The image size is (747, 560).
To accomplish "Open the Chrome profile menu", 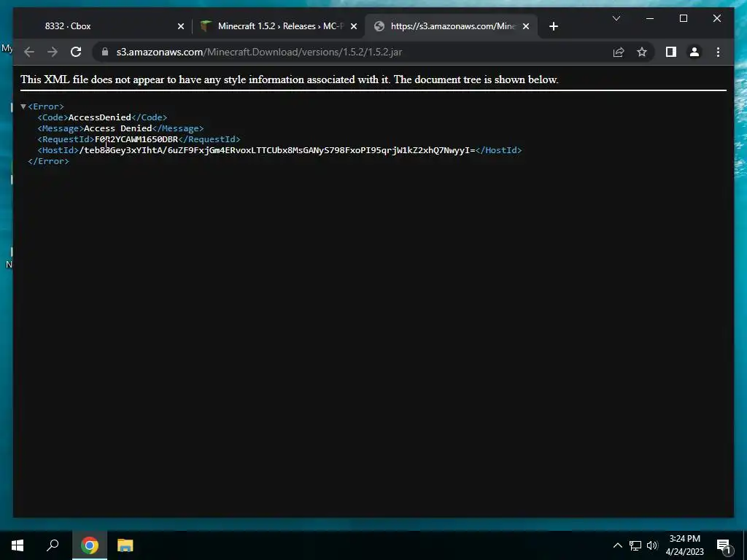I will 694,52.
